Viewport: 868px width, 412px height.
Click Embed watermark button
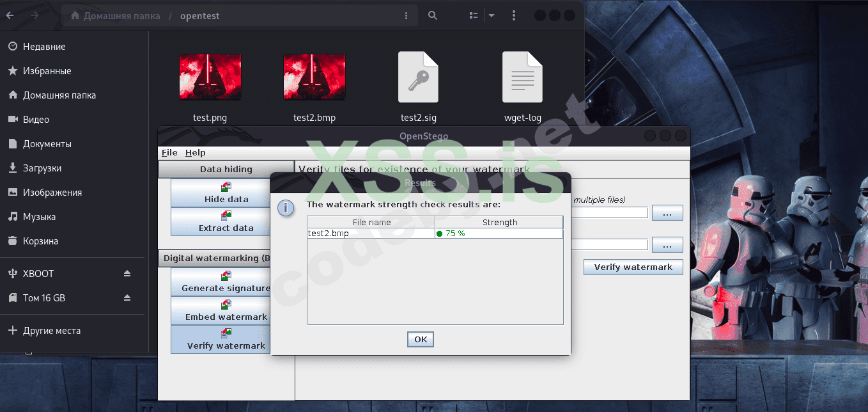pyautogui.click(x=221, y=311)
